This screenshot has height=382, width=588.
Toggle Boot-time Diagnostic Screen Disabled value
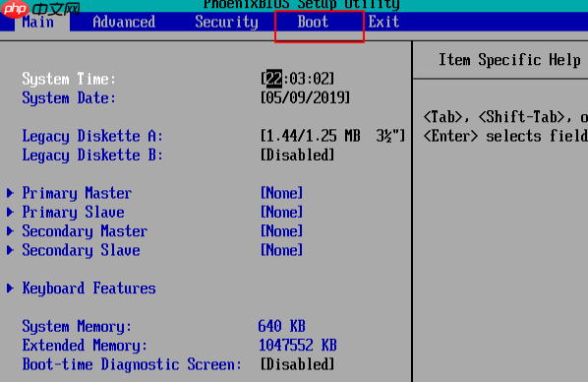point(297,364)
